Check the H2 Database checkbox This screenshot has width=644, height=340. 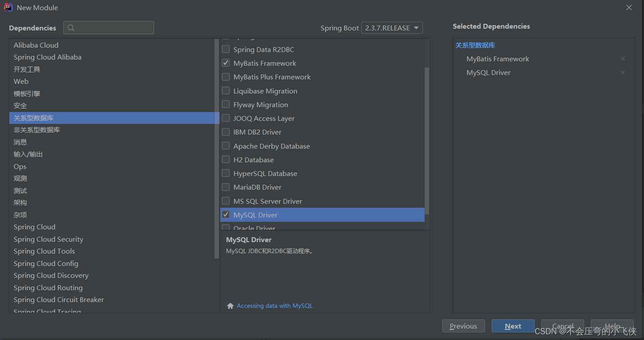tap(226, 160)
